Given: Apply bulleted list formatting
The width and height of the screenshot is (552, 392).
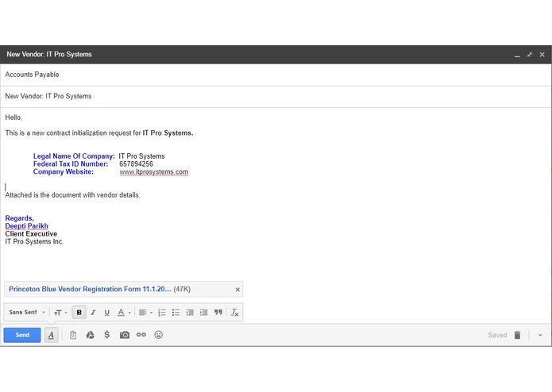Looking at the screenshot, I should [176, 312].
